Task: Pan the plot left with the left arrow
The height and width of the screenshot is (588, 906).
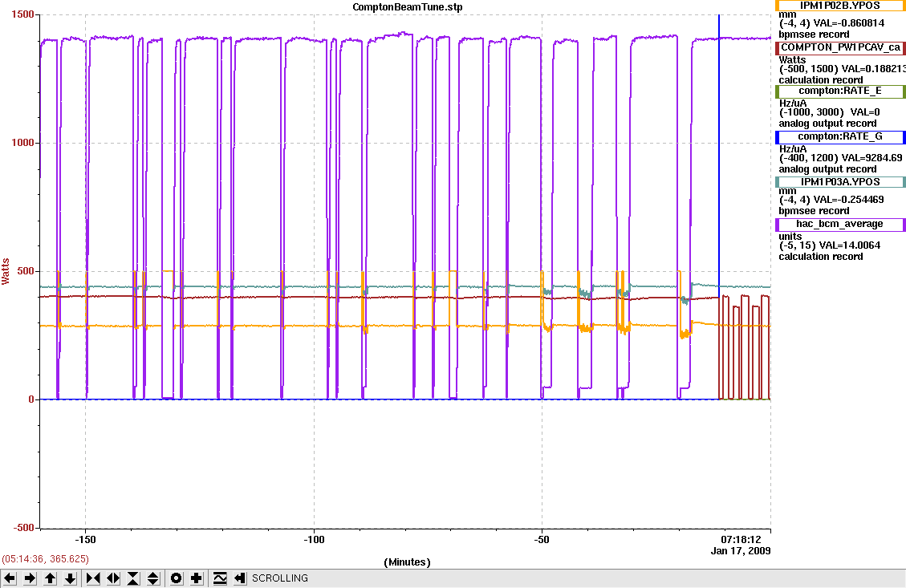Action: point(10,578)
